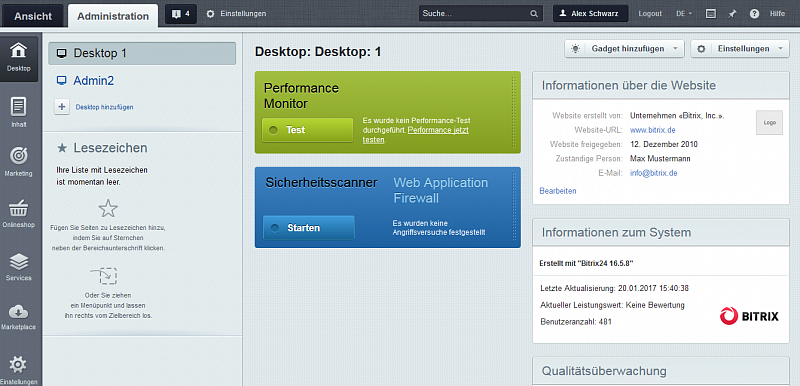
Task: Select the Web Application Firewall tab
Action: coord(440,190)
